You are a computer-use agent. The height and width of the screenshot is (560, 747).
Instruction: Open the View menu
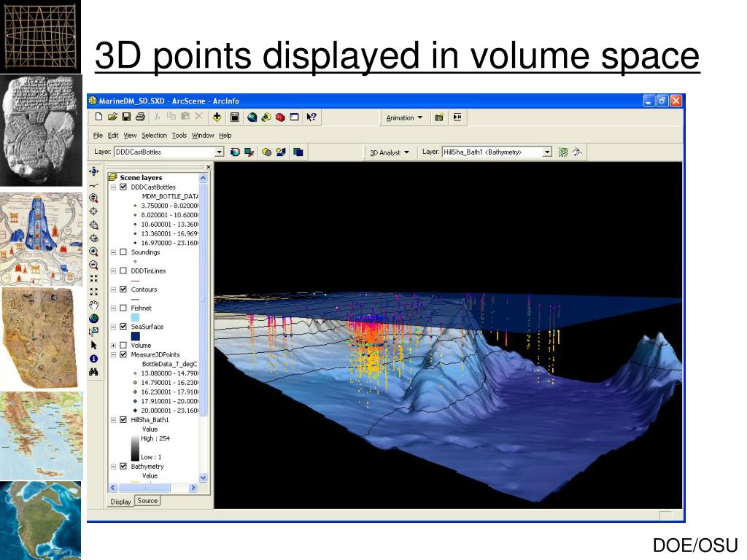[130, 135]
